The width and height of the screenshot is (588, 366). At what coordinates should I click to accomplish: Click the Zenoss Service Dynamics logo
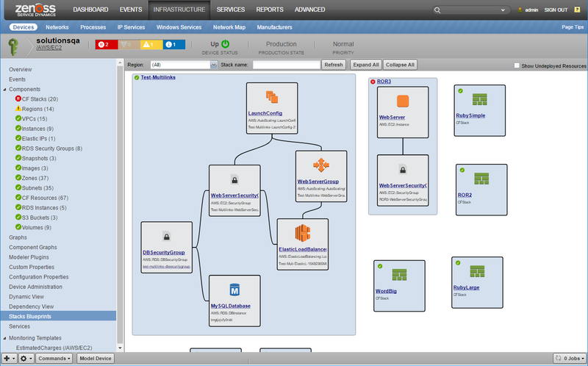[35, 10]
